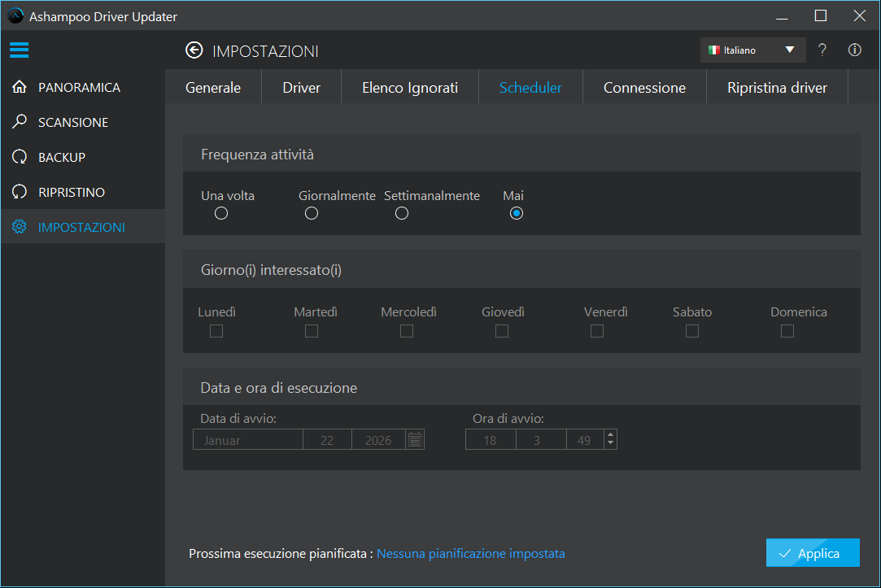The image size is (881, 588).
Task: Open the help question mark icon
Action: pos(822,50)
